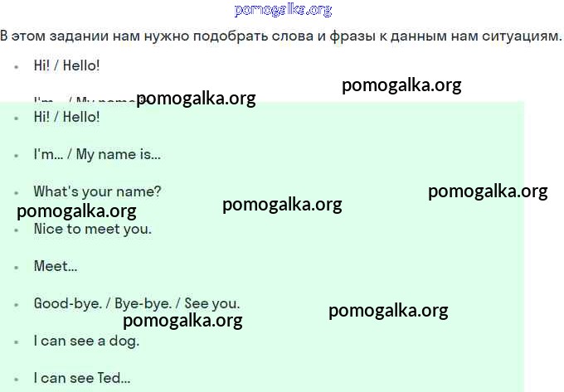The image size is (564, 392).
Task: Click the "Meet..." list item
Action: tap(55, 266)
